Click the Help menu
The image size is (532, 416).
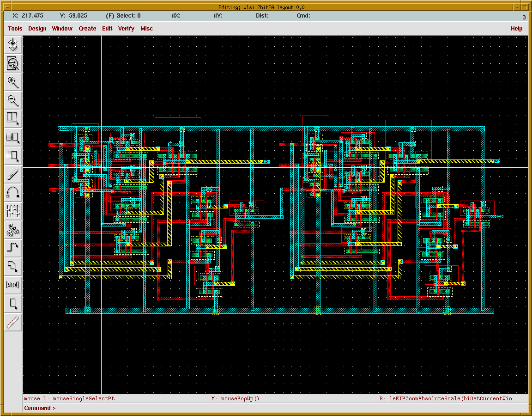pyautogui.click(x=516, y=29)
